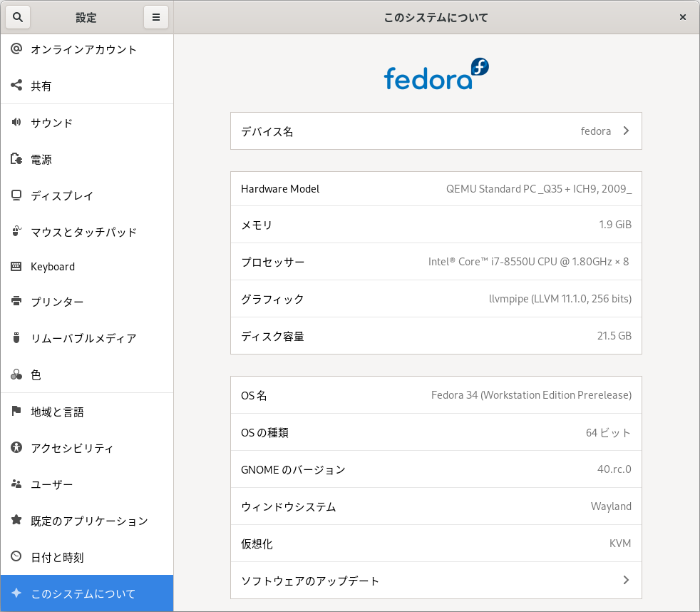Click the monitor icon for ディスプレイ
Viewport: 700px width, 612px height.
[x=16, y=195]
